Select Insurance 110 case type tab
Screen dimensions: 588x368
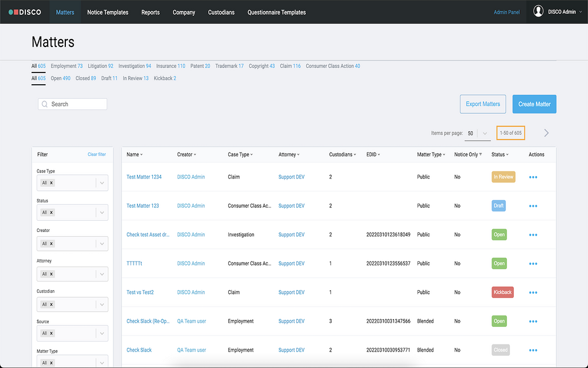tap(171, 66)
